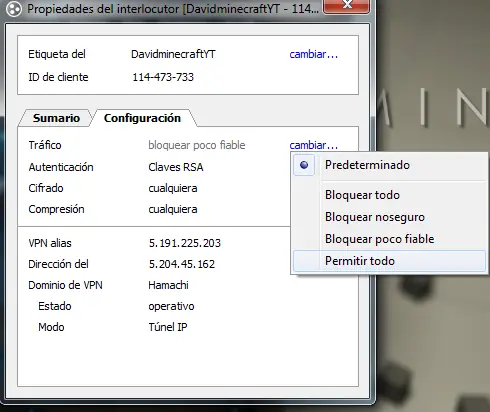The width and height of the screenshot is (490, 412).
Task: Click the ID de cliente label
Action: [58, 77]
